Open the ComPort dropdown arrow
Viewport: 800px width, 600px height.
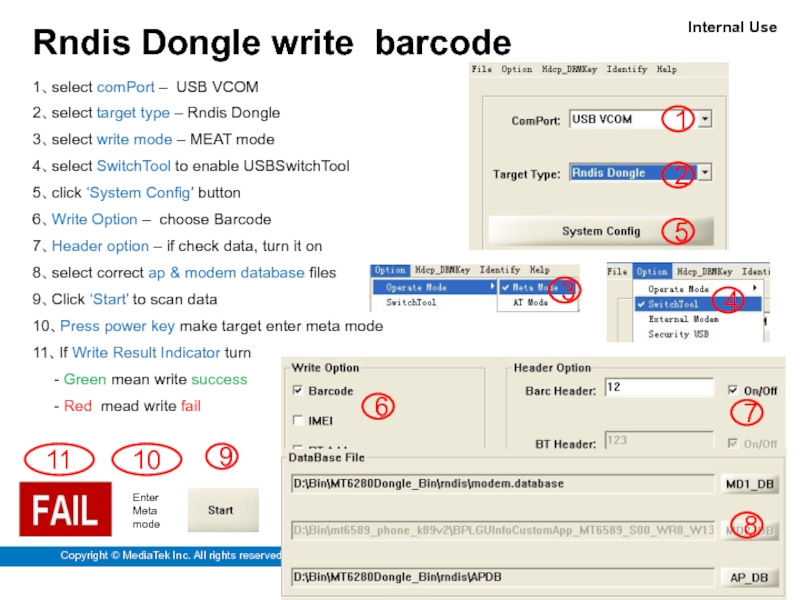pyautogui.click(x=705, y=119)
